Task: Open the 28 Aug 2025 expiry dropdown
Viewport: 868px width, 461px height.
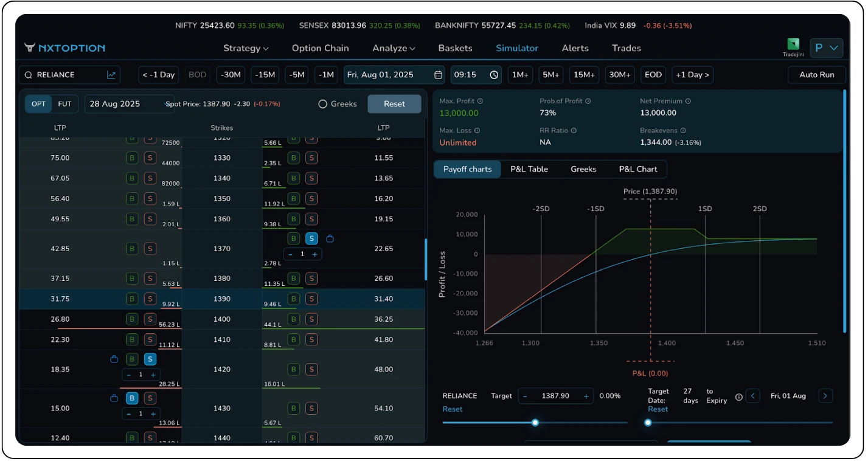Action: [x=130, y=104]
